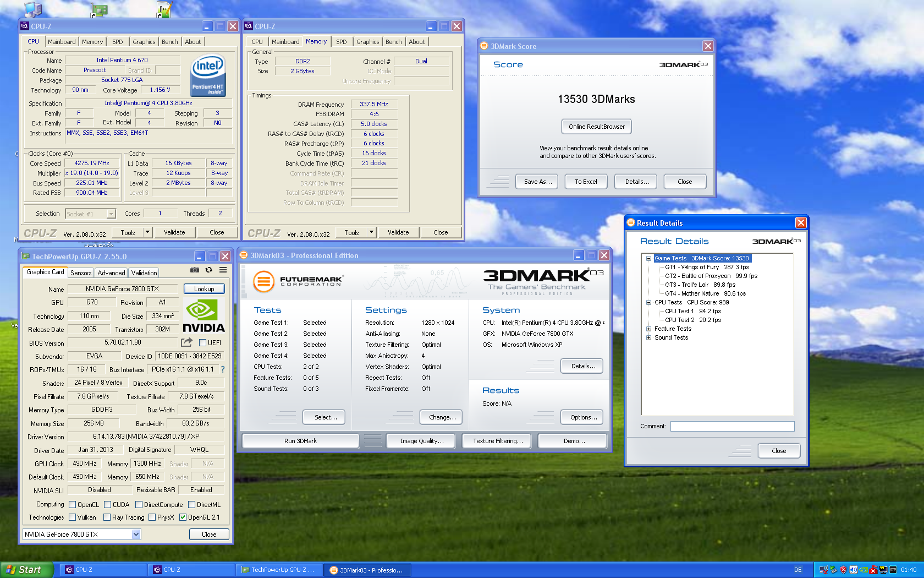Open SPD tab in CPU-Z showing memory Timings

(x=342, y=42)
